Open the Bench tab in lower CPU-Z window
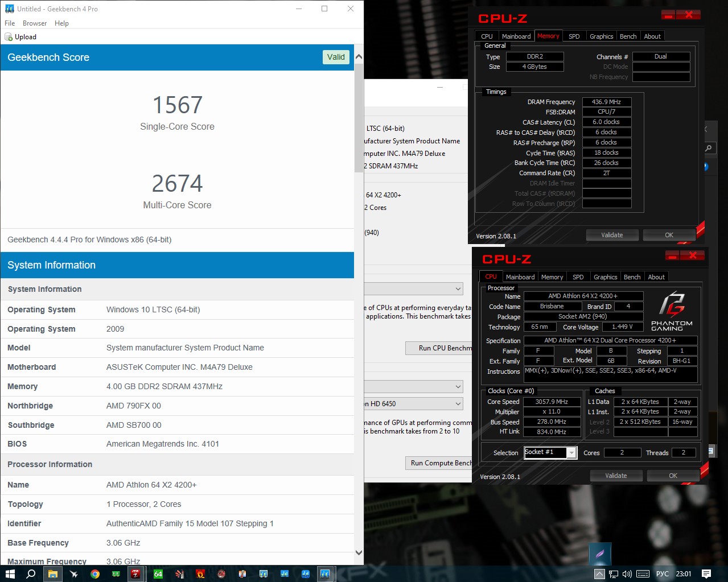 coord(632,277)
